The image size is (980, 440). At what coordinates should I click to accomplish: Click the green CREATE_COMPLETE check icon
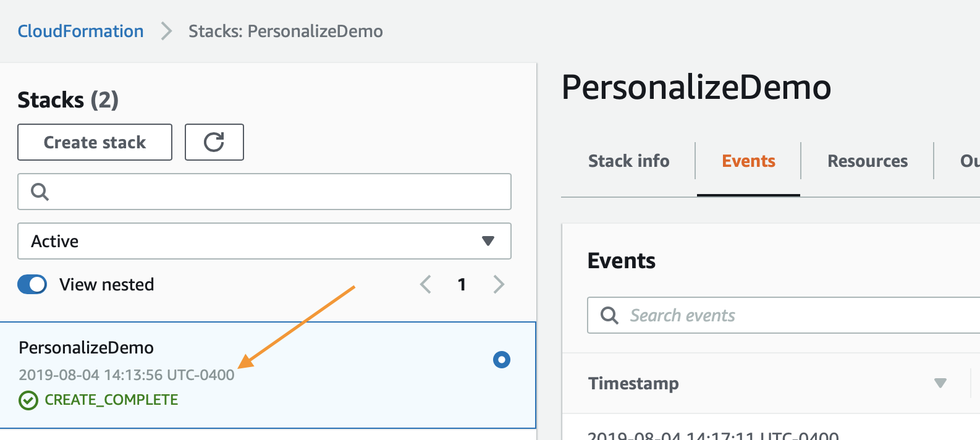pyautogui.click(x=28, y=400)
